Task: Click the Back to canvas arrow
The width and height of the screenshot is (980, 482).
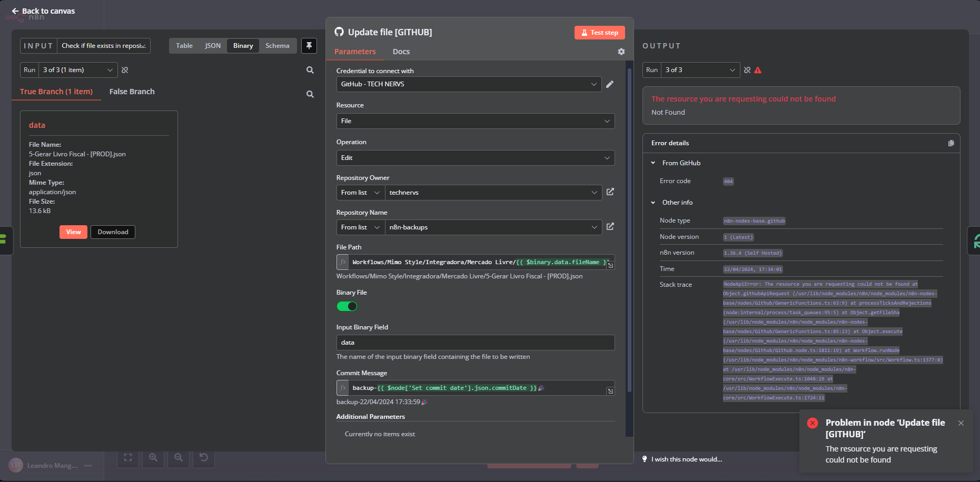Action: tap(15, 11)
